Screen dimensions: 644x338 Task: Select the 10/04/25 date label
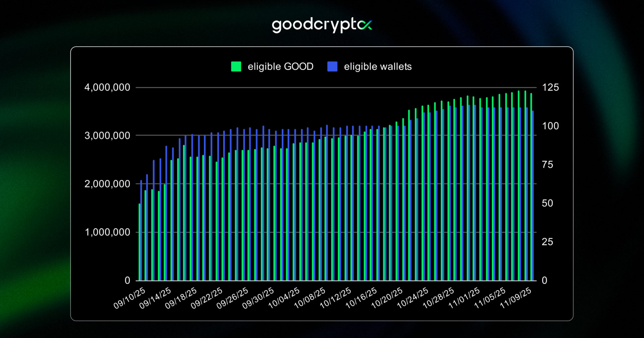284,298
